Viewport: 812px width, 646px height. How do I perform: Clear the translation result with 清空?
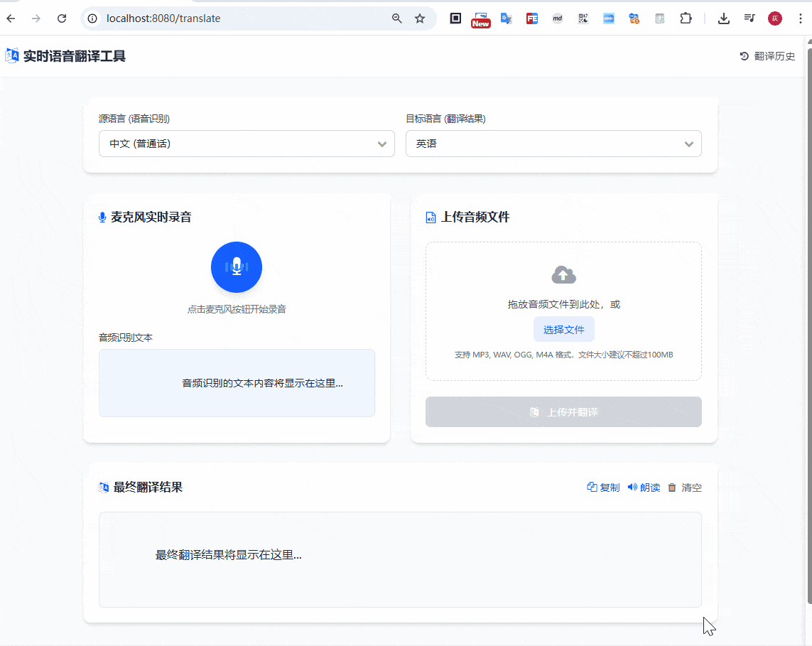(x=684, y=488)
